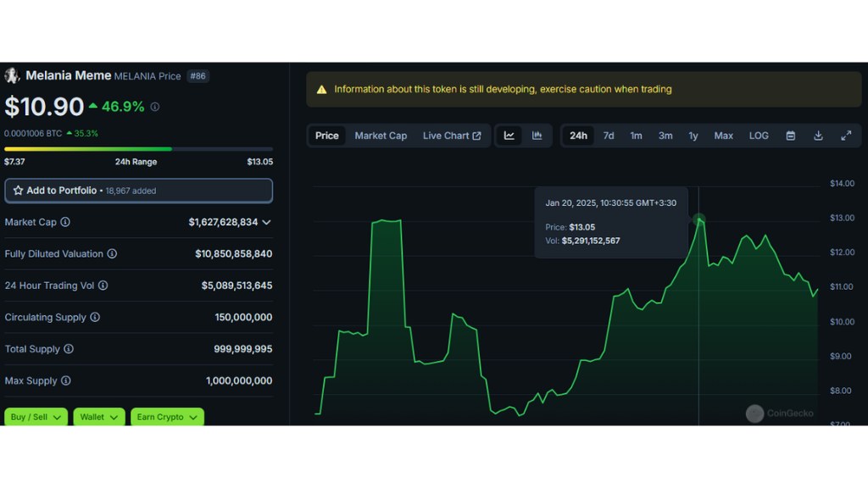Image resolution: width=868 pixels, height=488 pixels.
Task: Select the Price tab
Action: tap(326, 136)
